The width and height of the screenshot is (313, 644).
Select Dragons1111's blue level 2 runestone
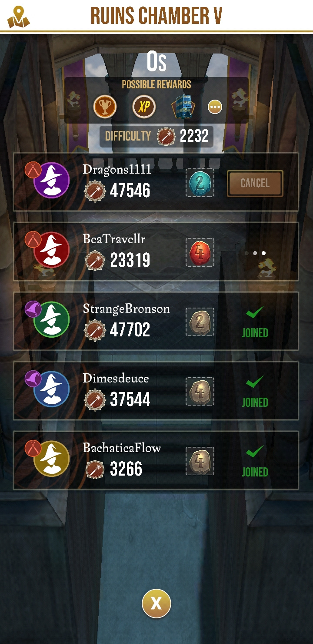coord(200,183)
